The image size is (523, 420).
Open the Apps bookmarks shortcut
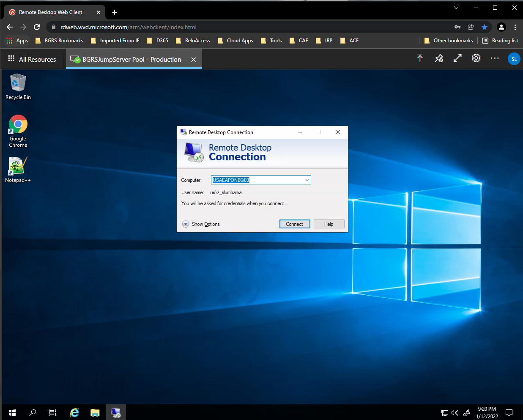(17, 41)
